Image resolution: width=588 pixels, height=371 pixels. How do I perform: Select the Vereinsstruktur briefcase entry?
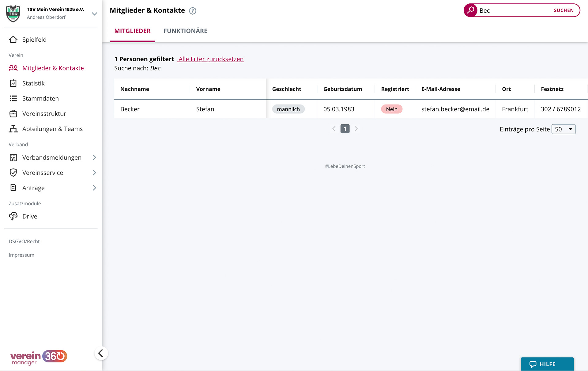[x=44, y=114]
